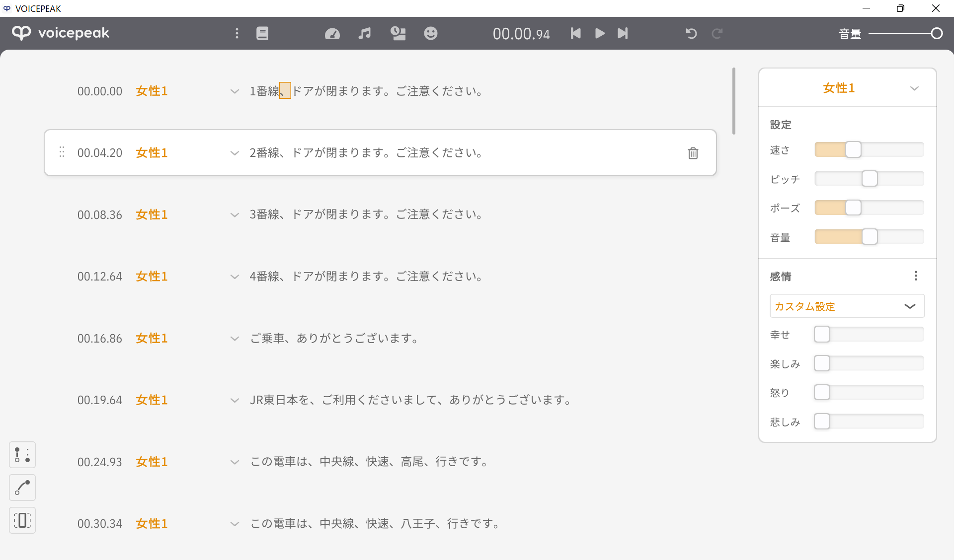Click the undo arrow button

691,33
